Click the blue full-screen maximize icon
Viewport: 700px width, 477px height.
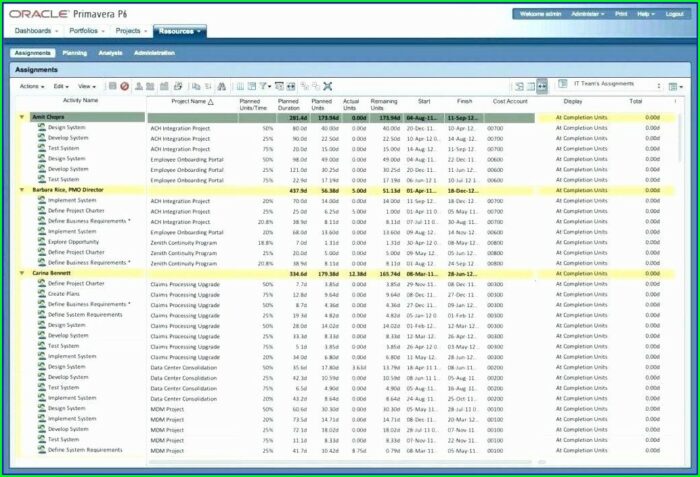tap(328, 86)
